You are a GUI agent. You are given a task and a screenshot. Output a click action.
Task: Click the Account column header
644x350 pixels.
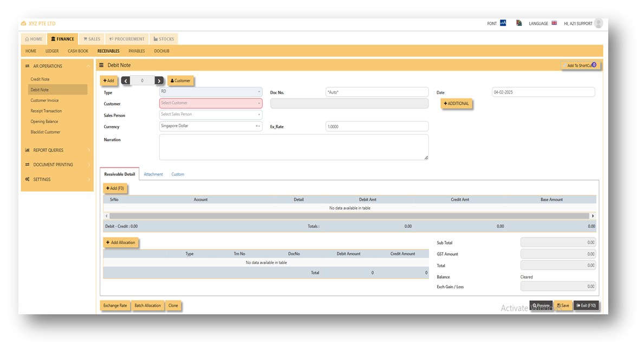point(200,200)
